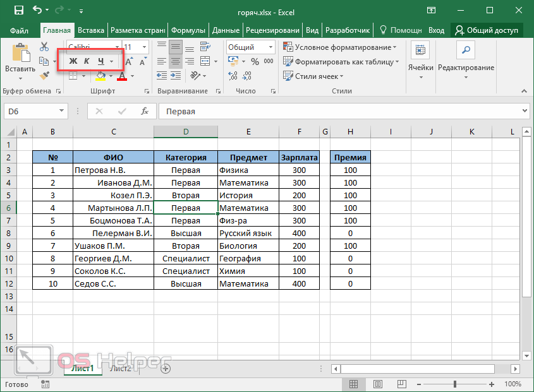Toggle bold formatting with the Ж button
Viewport: 534px width, 392px height.
click(73, 61)
